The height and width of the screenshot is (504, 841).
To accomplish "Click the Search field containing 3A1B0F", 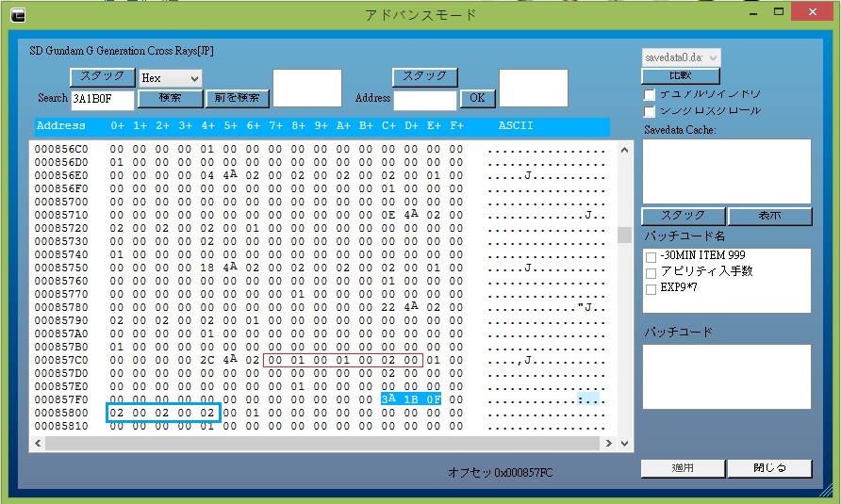I will pos(103,98).
